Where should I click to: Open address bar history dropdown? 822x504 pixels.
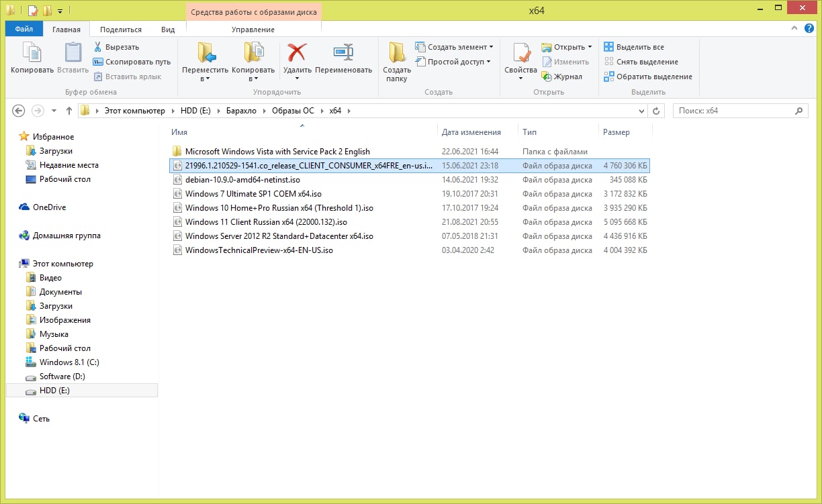coord(642,111)
